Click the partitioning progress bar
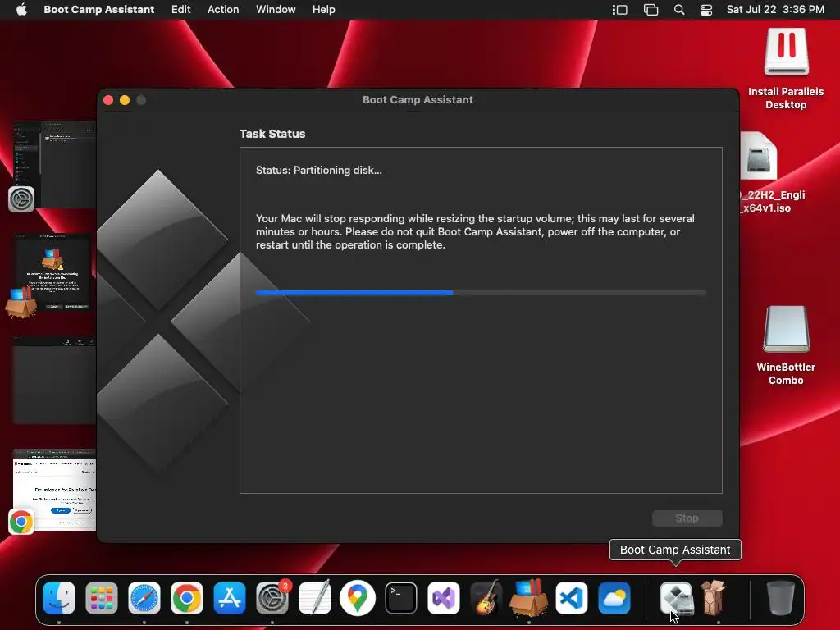Viewport: 840px width, 630px height. coord(481,293)
